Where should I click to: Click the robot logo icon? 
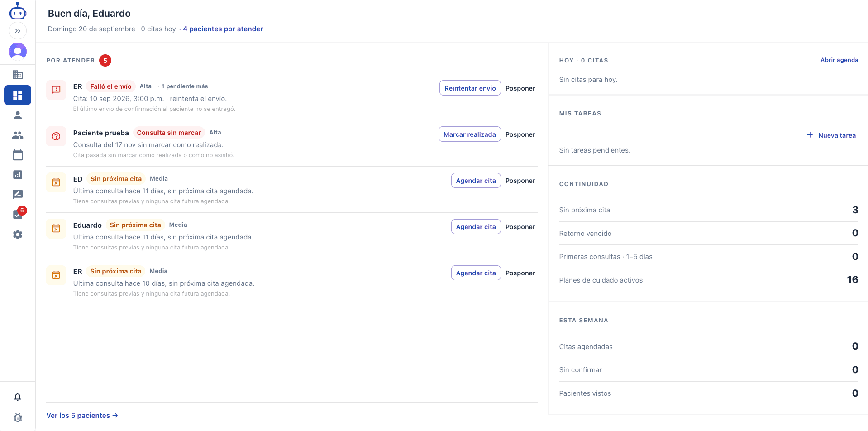click(x=18, y=11)
